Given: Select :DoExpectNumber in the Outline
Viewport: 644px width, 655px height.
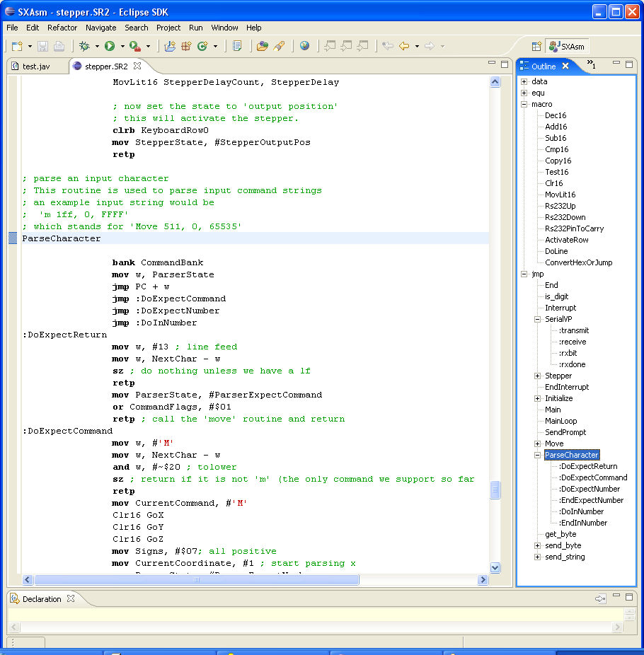Looking at the screenshot, I should click(590, 489).
